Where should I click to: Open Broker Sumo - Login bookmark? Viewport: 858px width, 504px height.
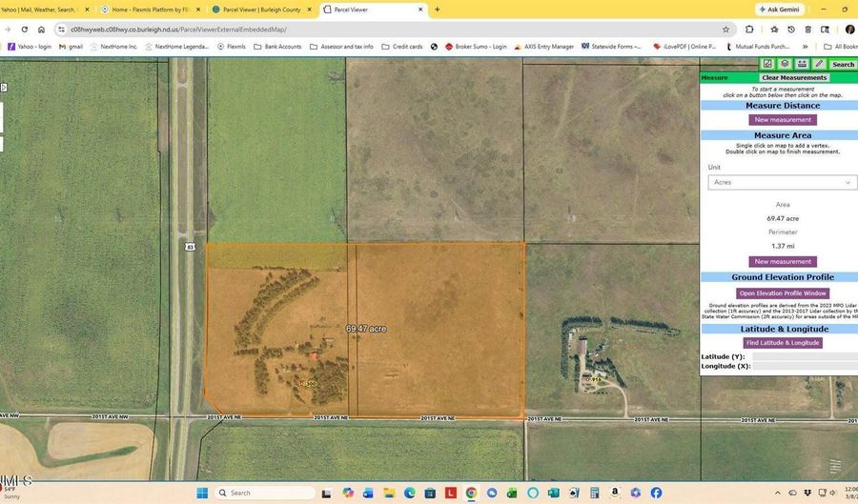pyautogui.click(x=476, y=47)
